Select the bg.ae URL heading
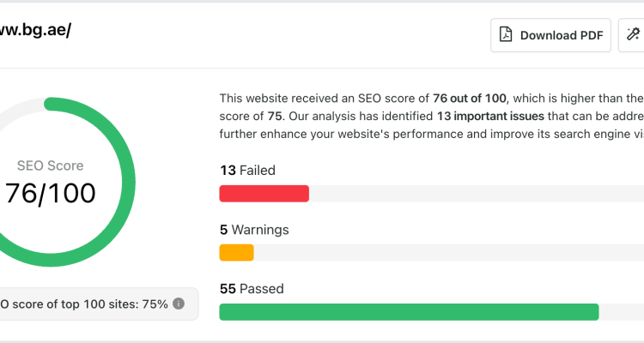Viewport: 644px width, 343px height. coord(35,30)
